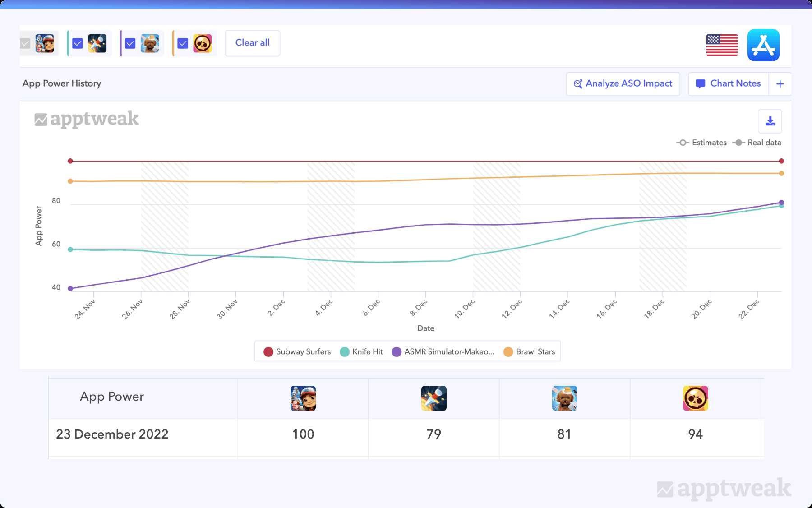Click Brawl Stars icon in App Power table
Screen dimensions: 812x508
696,398
